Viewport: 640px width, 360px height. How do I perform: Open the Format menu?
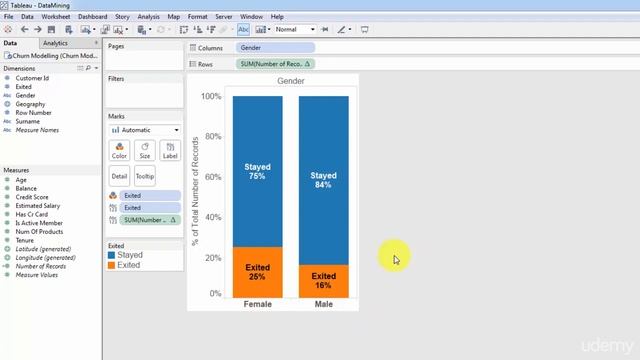[x=198, y=17]
